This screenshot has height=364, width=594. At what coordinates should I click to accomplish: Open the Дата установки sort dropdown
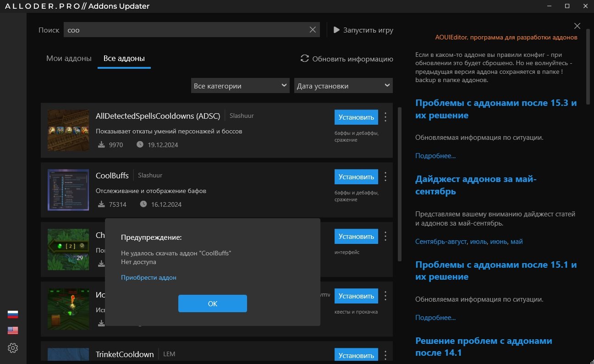tap(343, 86)
